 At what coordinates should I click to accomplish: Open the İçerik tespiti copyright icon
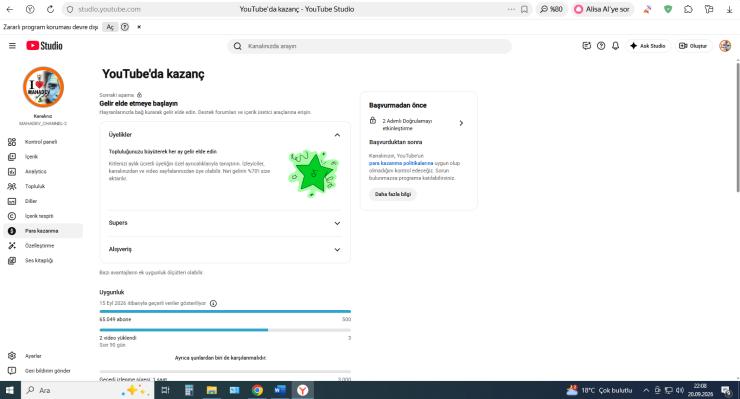tap(12, 216)
